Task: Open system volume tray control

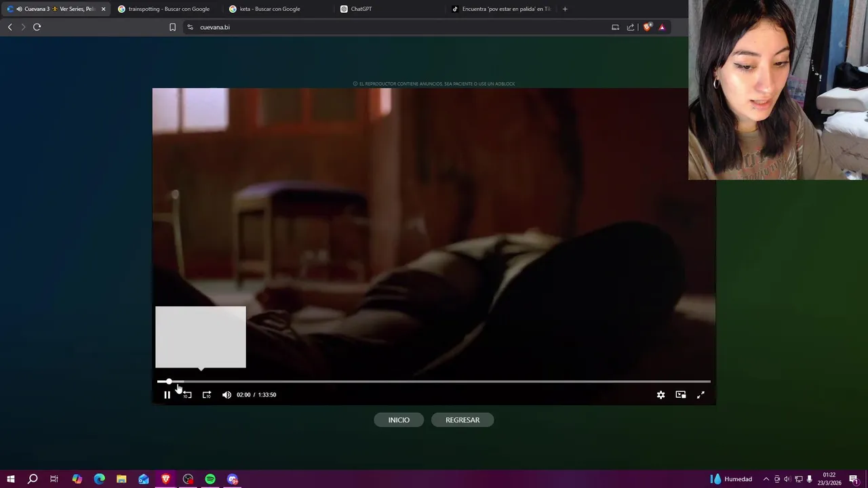Action: pos(787,479)
